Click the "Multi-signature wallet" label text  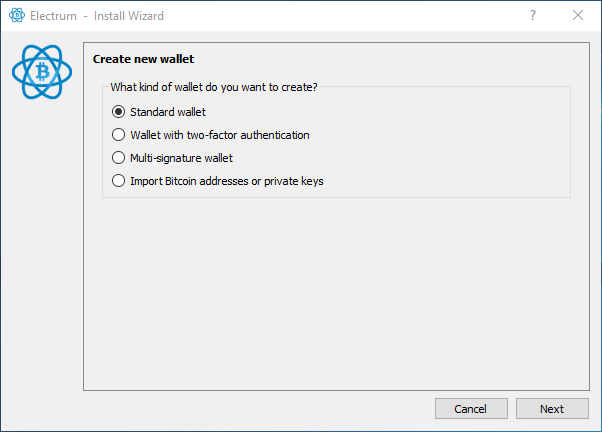pos(181,158)
